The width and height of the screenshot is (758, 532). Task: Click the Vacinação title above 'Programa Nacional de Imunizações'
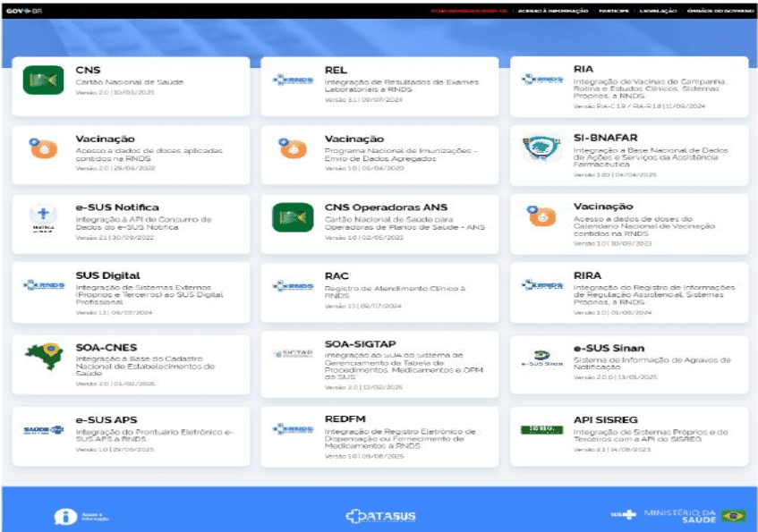tap(354, 139)
